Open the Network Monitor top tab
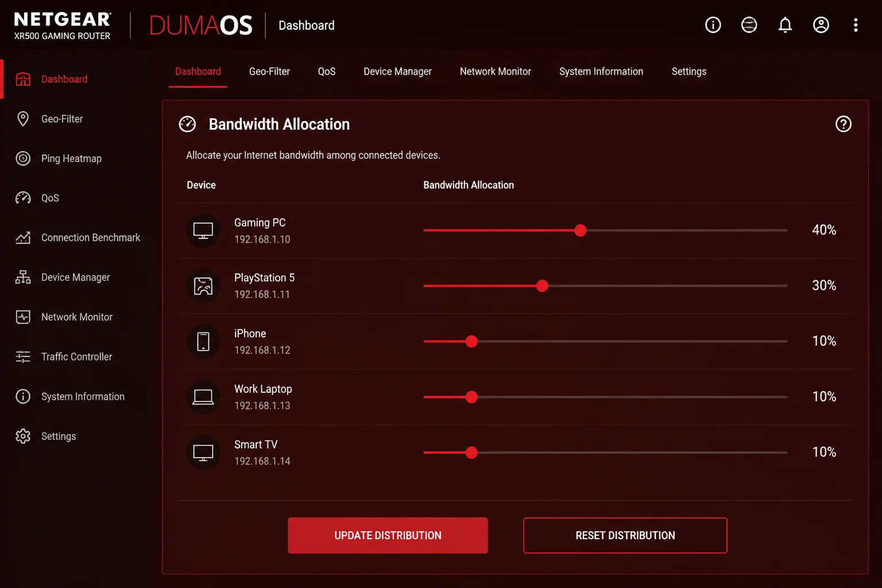The width and height of the screenshot is (882, 588). pyautogui.click(x=495, y=71)
